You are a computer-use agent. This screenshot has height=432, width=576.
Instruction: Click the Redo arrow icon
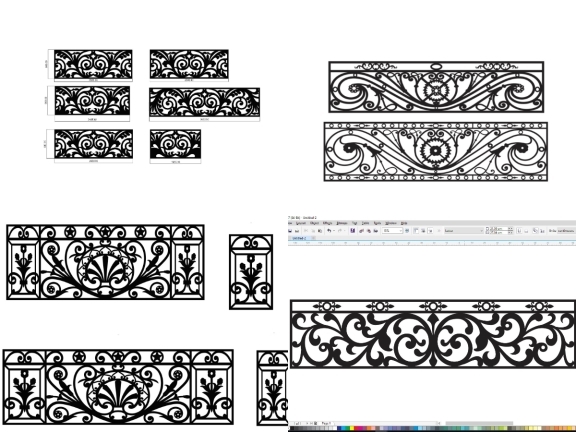(x=340, y=231)
